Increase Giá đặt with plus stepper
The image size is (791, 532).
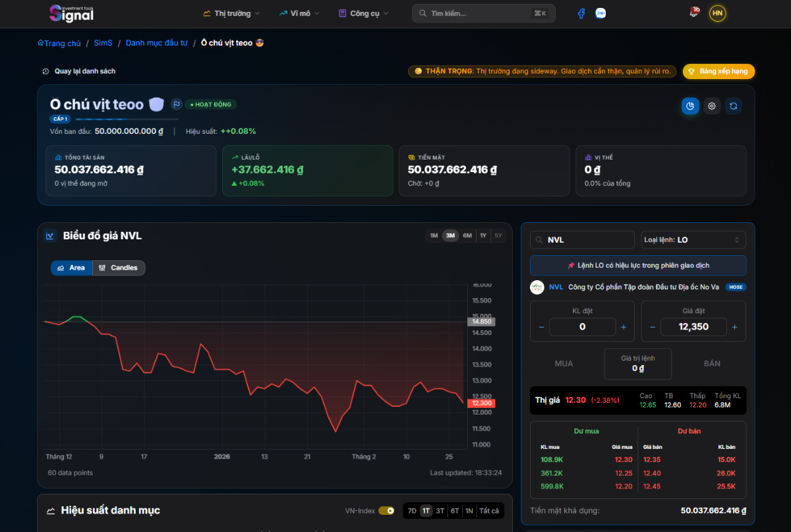(x=734, y=327)
